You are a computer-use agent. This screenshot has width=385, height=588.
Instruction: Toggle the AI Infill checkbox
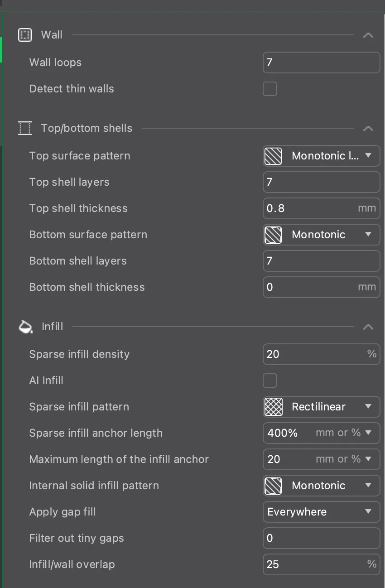pyautogui.click(x=270, y=381)
